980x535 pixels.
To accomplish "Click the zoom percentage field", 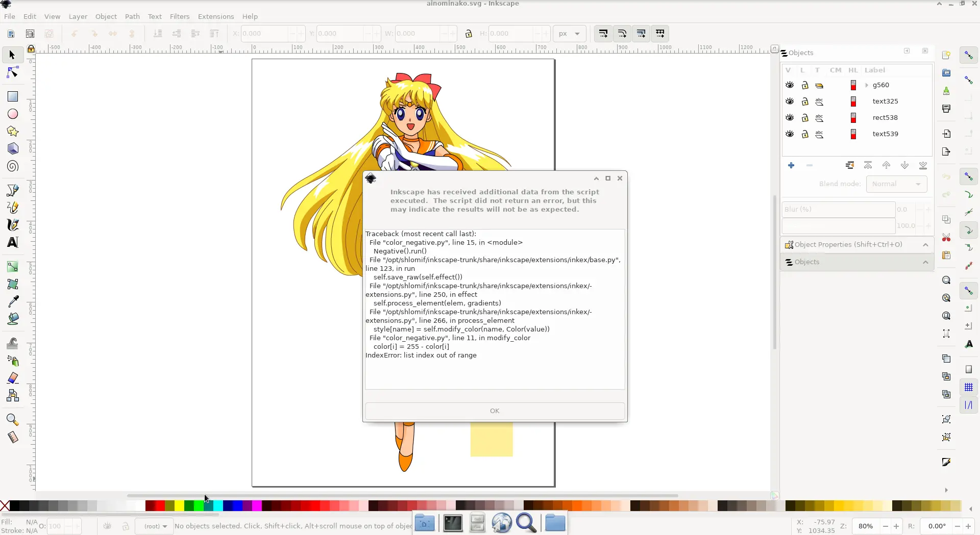I will (x=866, y=526).
